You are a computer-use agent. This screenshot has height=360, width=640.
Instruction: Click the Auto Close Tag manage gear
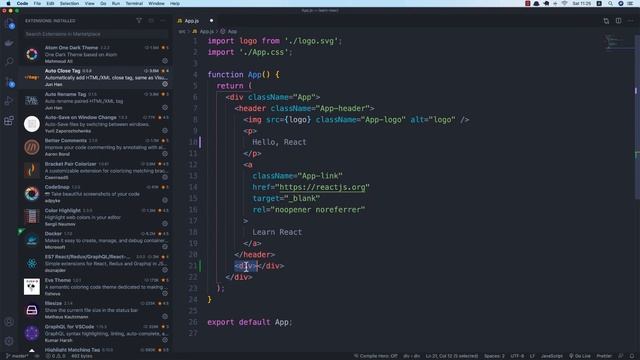tap(165, 84)
